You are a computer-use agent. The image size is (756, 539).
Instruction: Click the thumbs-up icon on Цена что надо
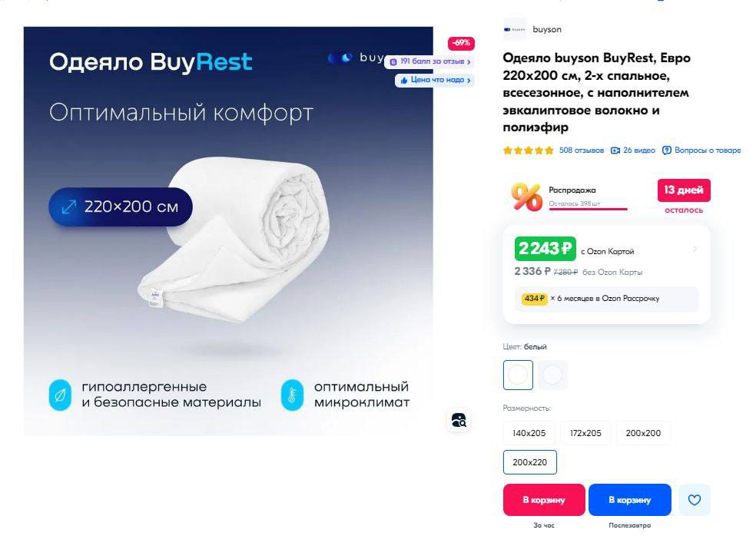(404, 80)
